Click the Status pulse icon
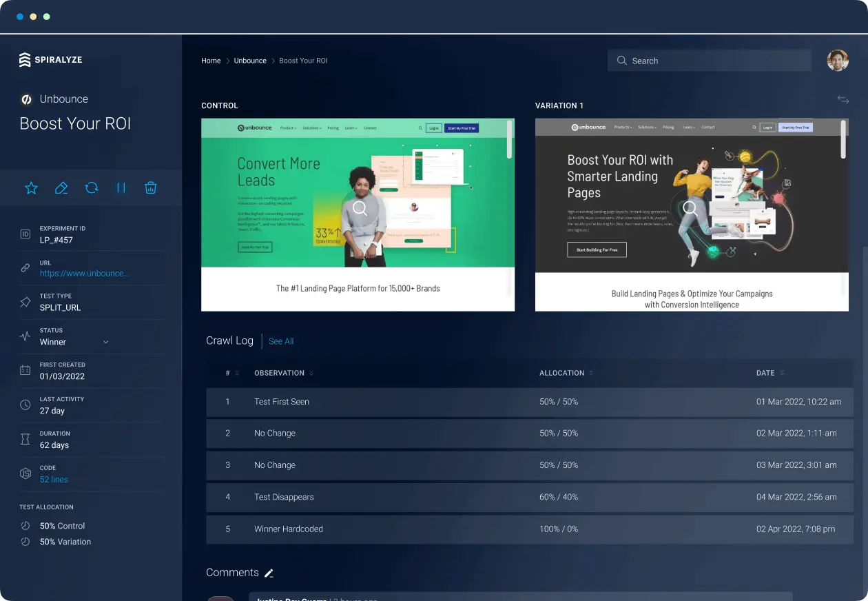Viewport: 868px width, 601px height. pyautogui.click(x=25, y=336)
